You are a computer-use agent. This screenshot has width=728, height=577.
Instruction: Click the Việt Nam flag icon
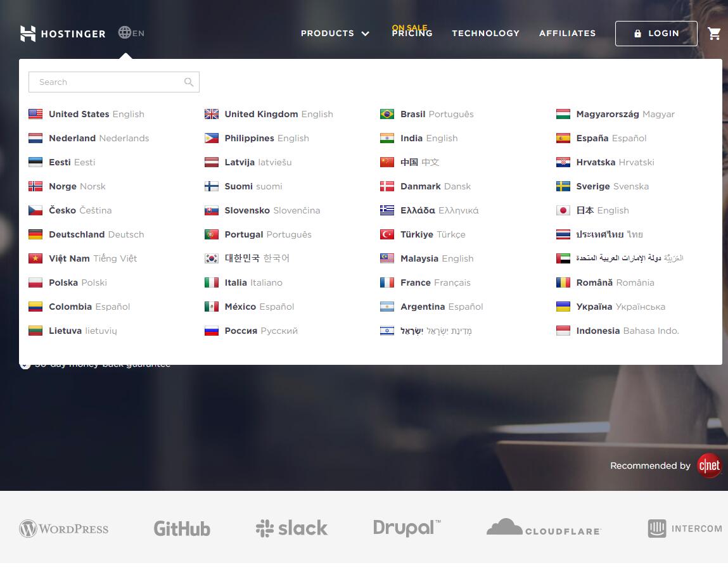point(35,258)
